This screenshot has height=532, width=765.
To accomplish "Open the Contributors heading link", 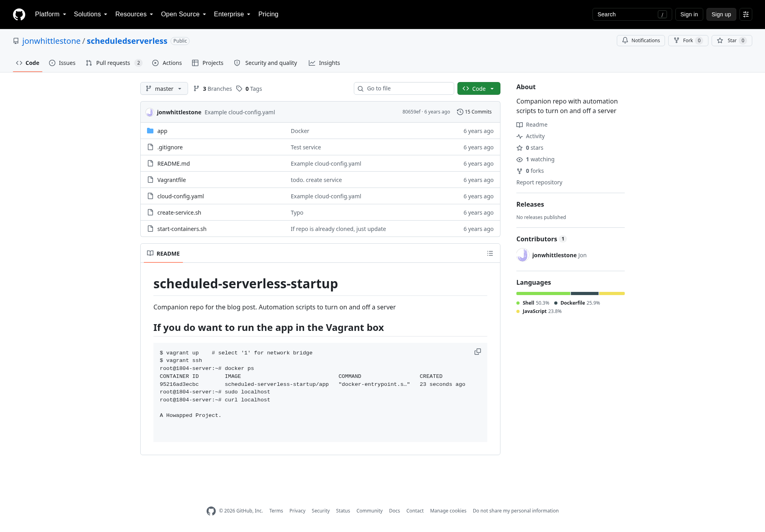I will pos(541,239).
